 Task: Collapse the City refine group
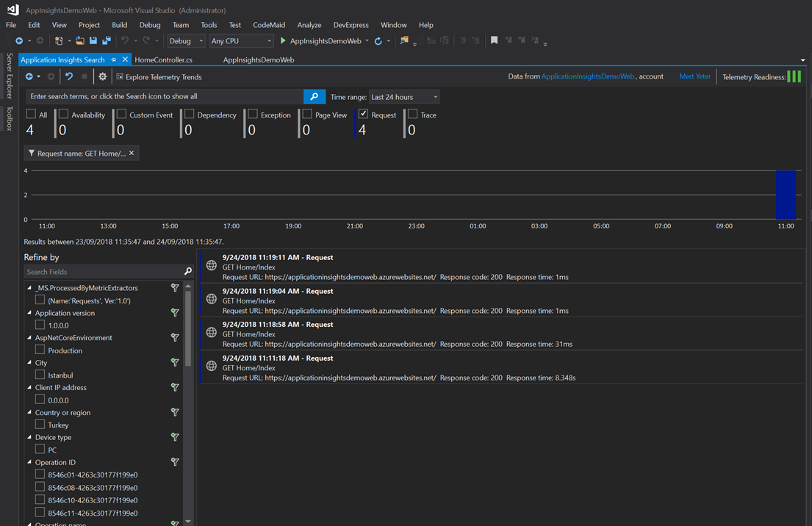click(x=29, y=362)
